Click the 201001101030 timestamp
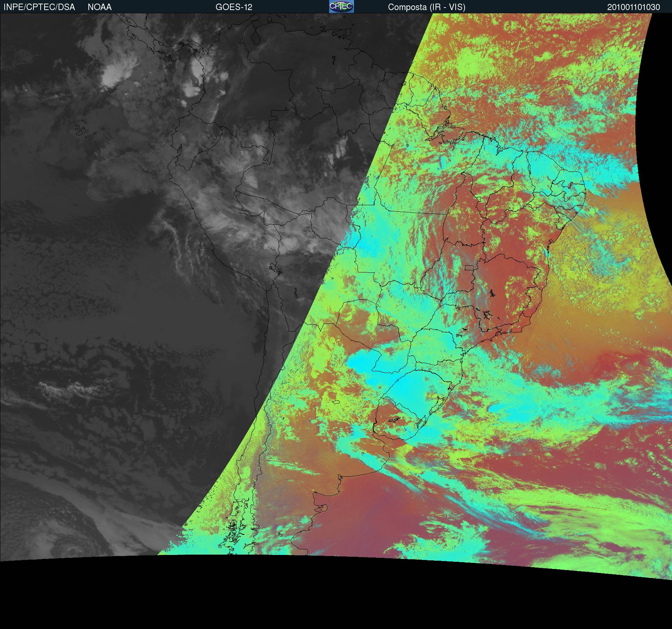Viewport: 672px width, 629px height. click(633, 7)
